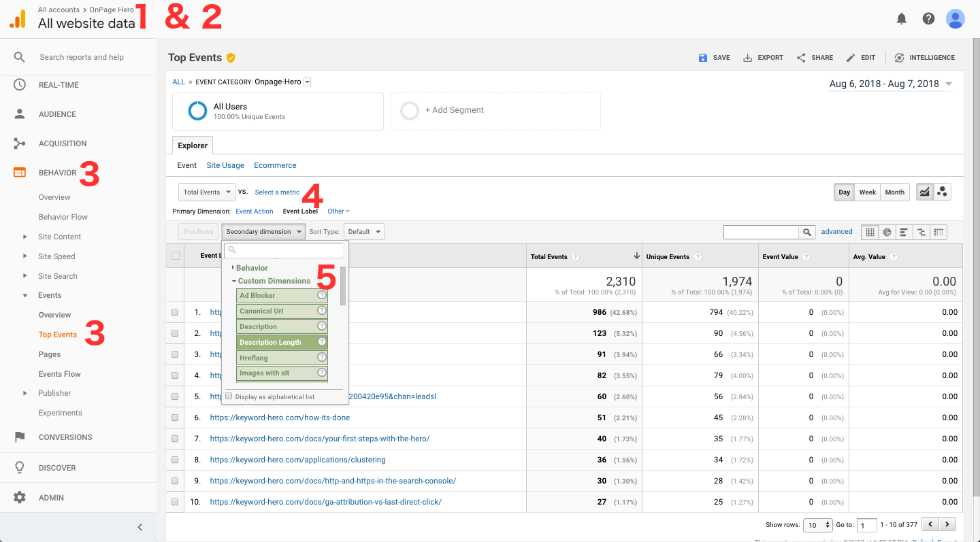The width and height of the screenshot is (980, 542).
Task: Click the verified shield icon beside Top Events
Action: pyautogui.click(x=231, y=58)
